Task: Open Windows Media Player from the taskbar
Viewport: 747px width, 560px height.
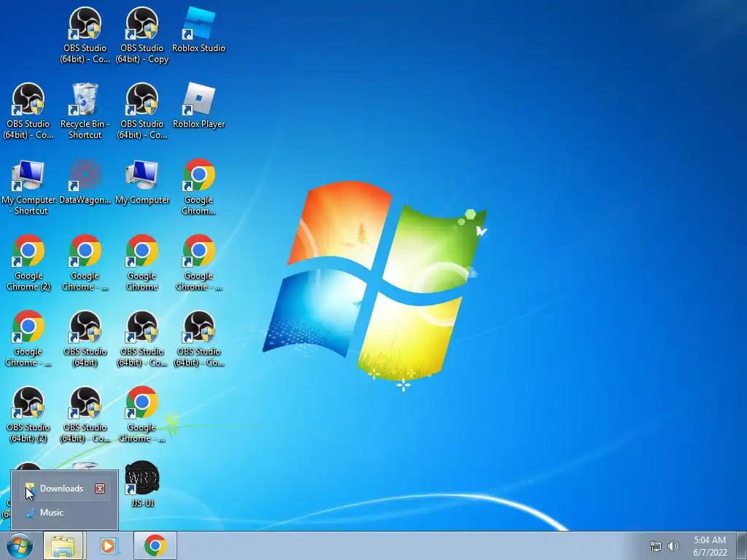Action: pos(109,545)
